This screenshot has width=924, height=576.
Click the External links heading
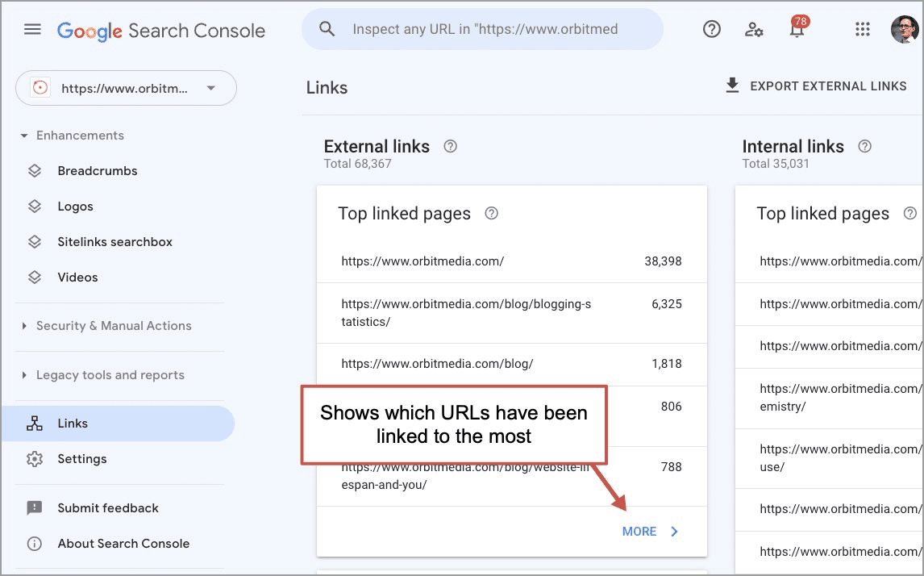click(x=377, y=146)
